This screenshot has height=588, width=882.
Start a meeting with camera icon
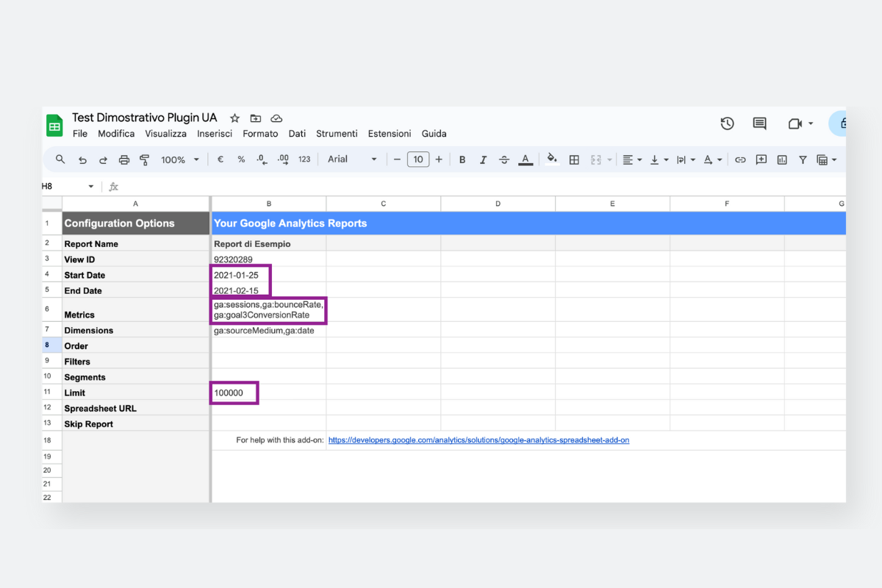(795, 123)
